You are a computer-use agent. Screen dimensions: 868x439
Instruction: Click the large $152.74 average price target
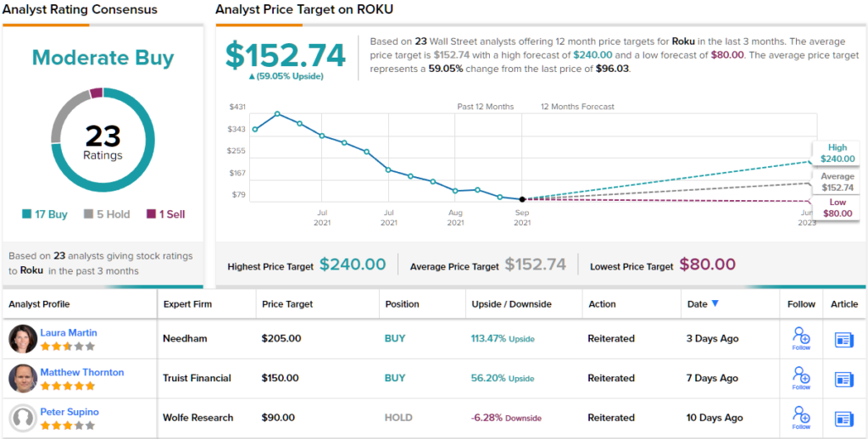tap(286, 55)
